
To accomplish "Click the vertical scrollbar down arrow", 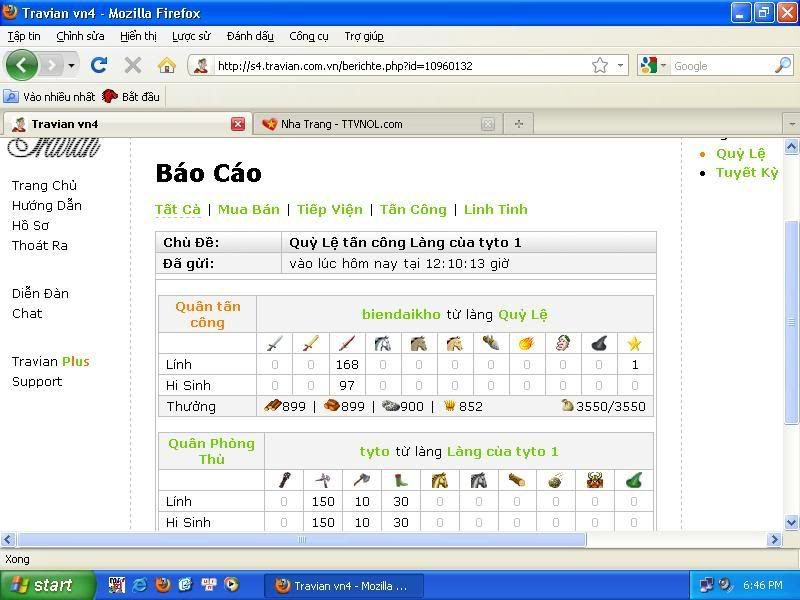I will click(791, 522).
